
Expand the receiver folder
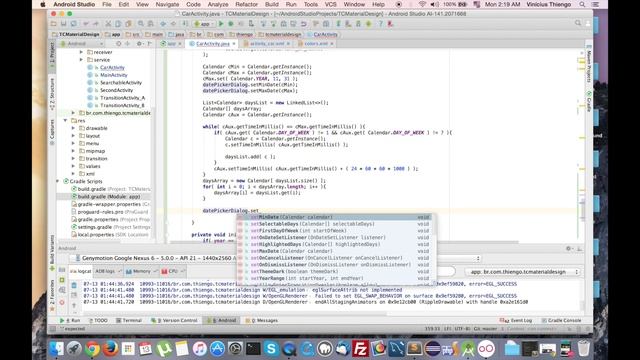pos(81,52)
